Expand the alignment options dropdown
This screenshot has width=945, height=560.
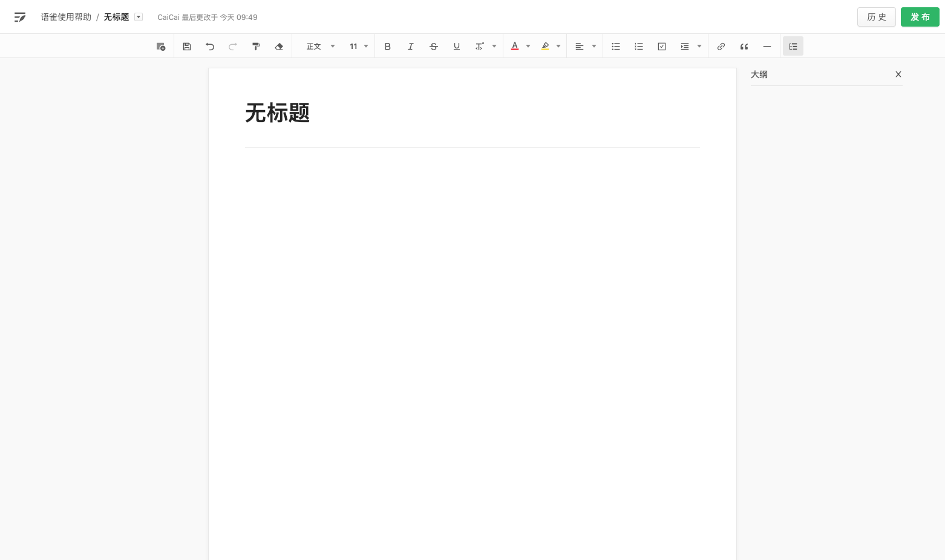[x=593, y=46]
